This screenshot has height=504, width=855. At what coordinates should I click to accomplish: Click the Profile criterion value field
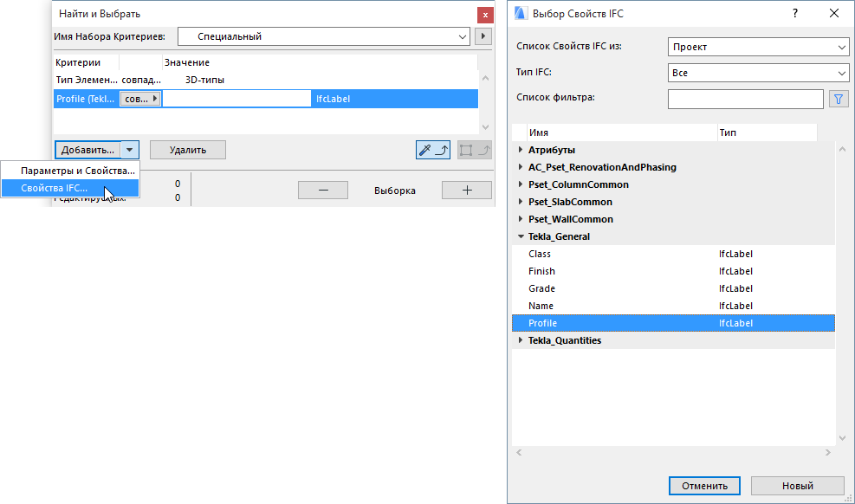[236, 99]
